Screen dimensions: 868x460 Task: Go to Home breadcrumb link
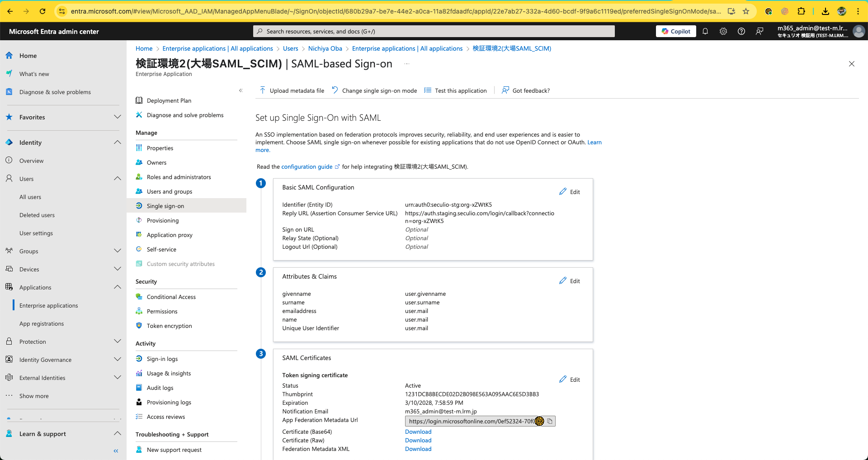[x=144, y=48]
